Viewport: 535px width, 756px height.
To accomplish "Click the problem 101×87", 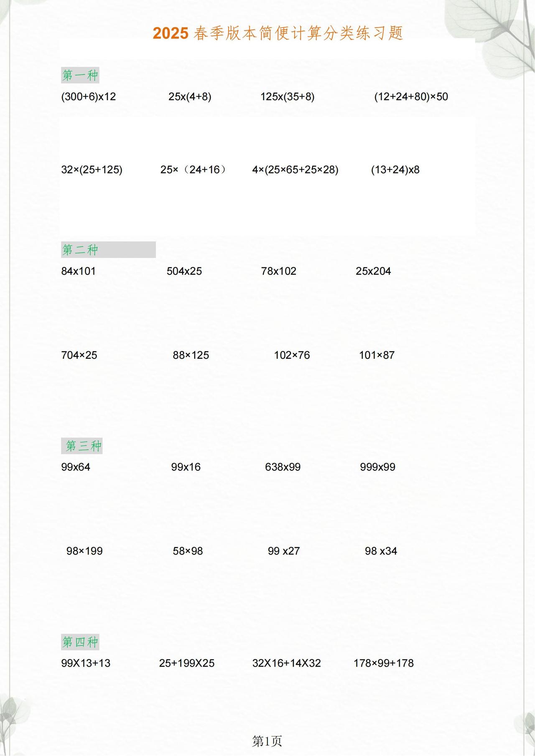I will tap(377, 355).
